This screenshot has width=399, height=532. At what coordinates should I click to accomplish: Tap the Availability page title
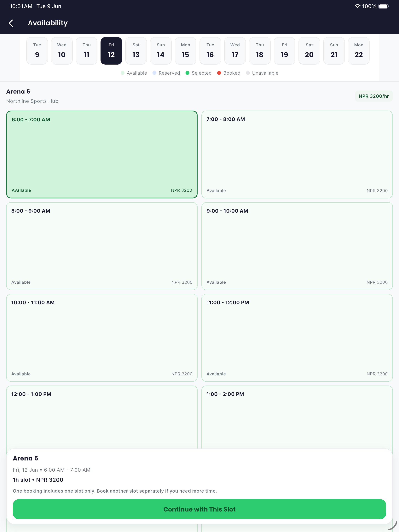point(48,23)
